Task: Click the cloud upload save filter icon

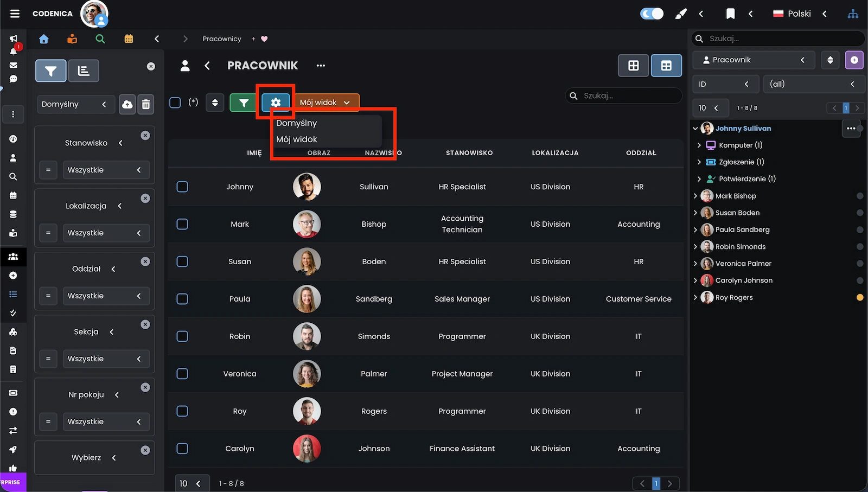Action: [x=127, y=105]
